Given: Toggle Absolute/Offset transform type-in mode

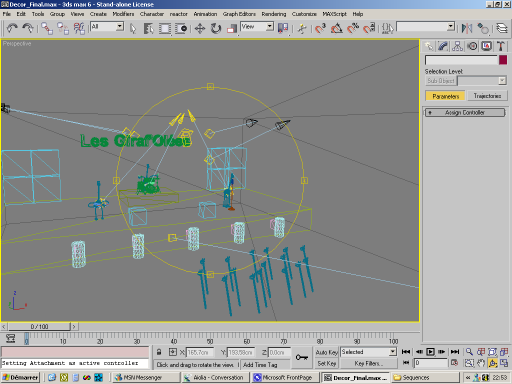Looking at the screenshot, I should point(173,352).
